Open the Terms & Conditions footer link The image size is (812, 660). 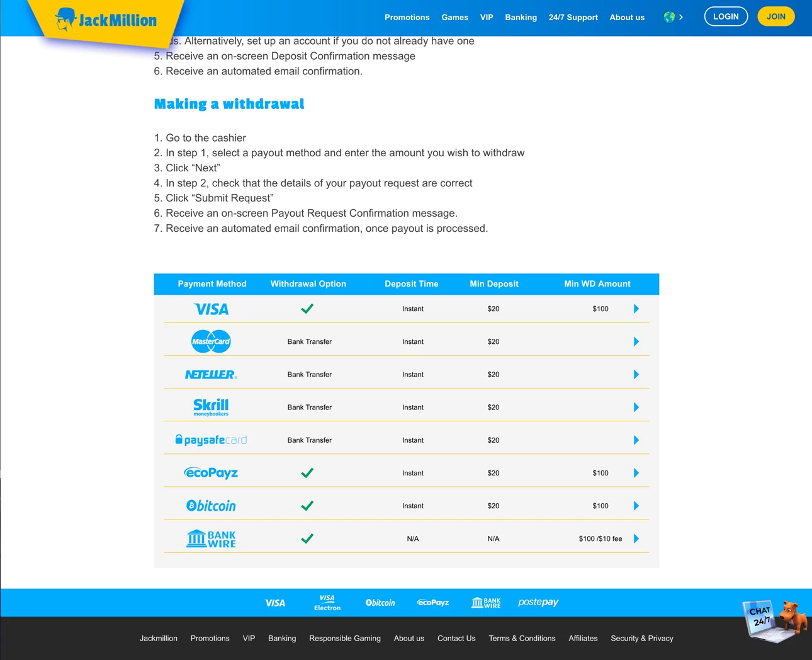click(x=522, y=639)
